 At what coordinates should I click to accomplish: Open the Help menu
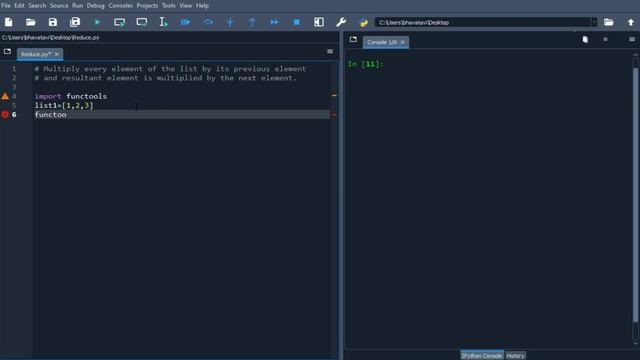202,6
